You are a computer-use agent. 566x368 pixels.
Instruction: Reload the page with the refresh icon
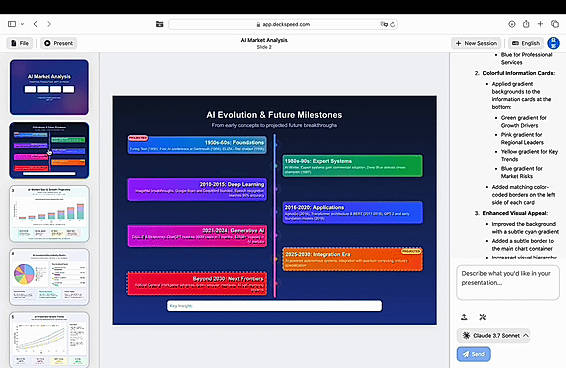point(393,24)
